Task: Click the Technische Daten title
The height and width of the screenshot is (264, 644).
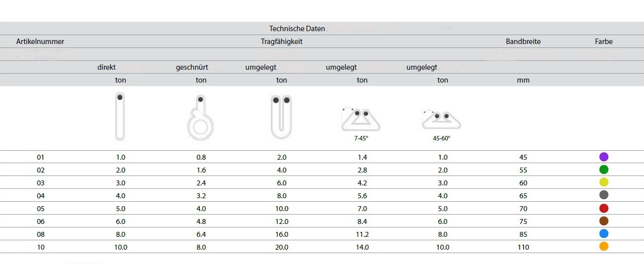Action: pos(297,29)
